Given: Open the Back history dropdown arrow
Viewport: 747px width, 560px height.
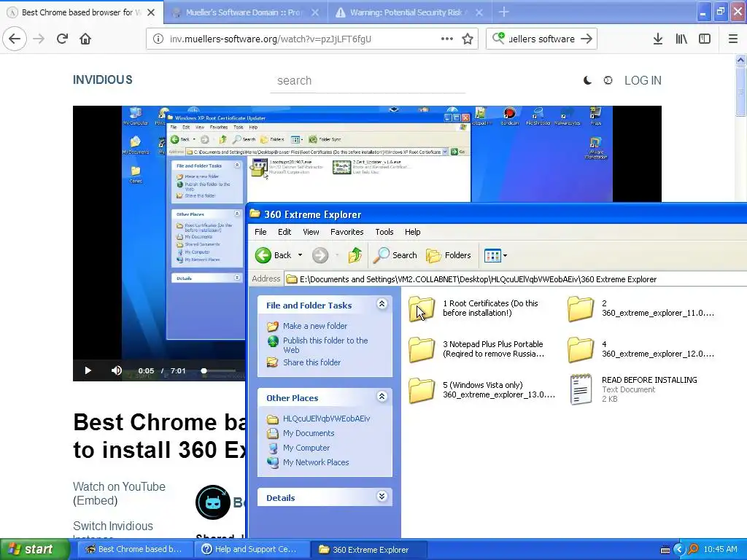Looking at the screenshot, I should (300, 255).
